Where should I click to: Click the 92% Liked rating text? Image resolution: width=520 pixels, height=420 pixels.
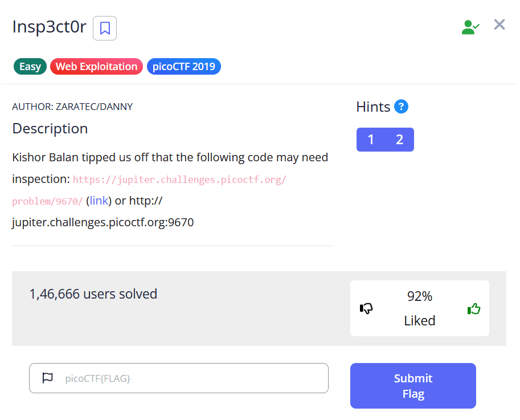419,308
